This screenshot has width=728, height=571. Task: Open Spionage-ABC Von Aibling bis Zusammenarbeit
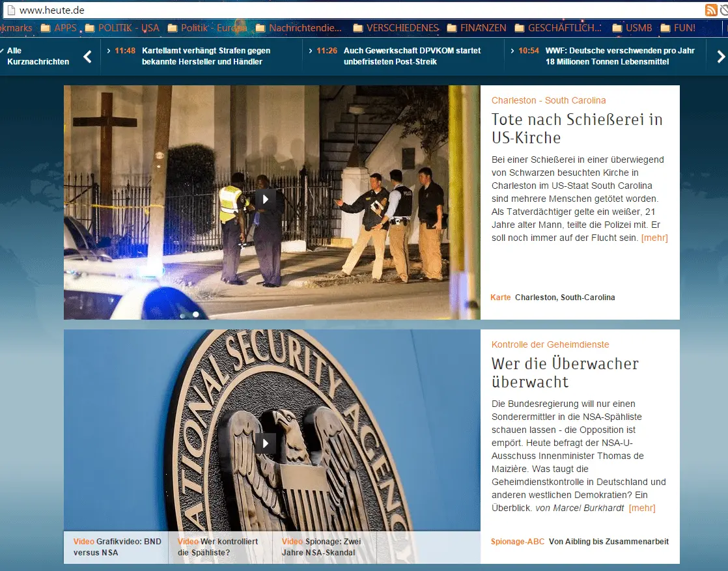tap(580, 542)
